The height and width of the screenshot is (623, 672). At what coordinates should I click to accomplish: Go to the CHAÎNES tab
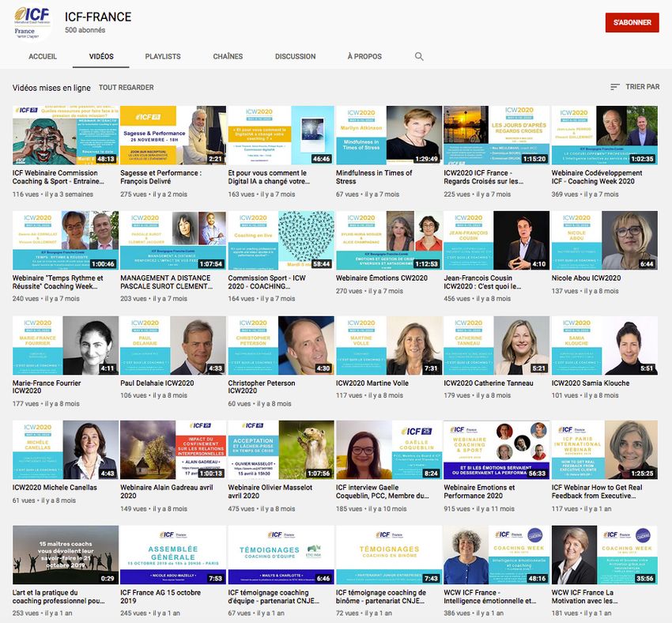pyautogui.click(x=228, y=57)
